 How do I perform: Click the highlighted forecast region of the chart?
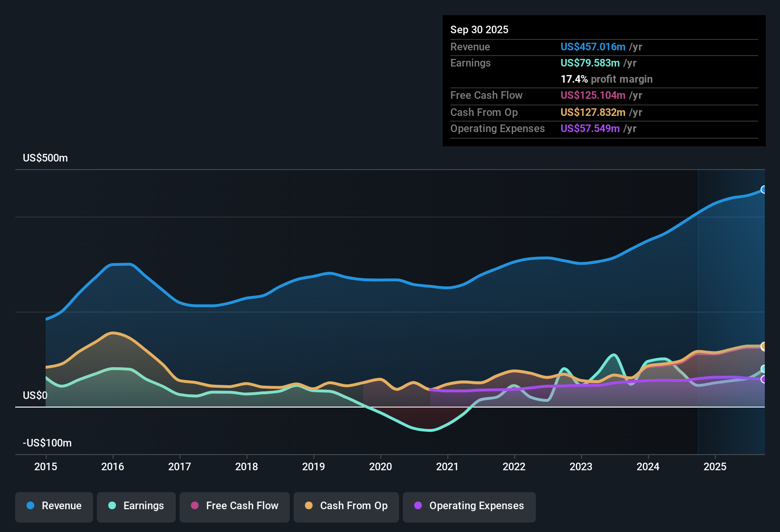point(732,309)
